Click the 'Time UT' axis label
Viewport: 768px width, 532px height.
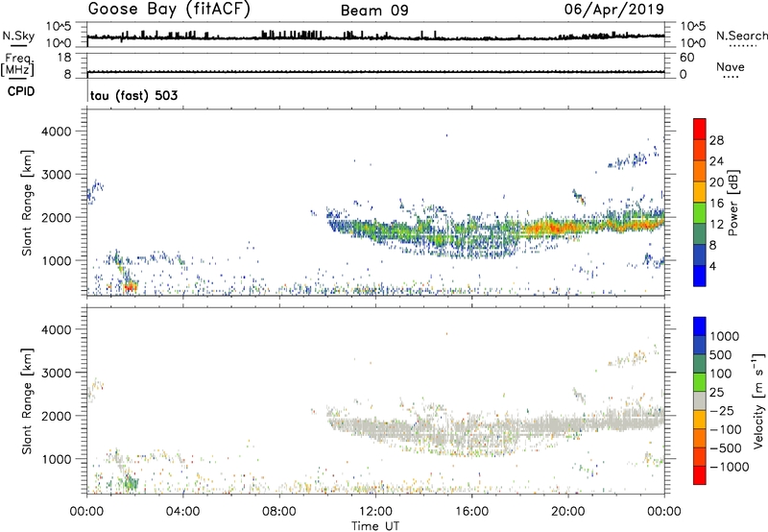375,526
